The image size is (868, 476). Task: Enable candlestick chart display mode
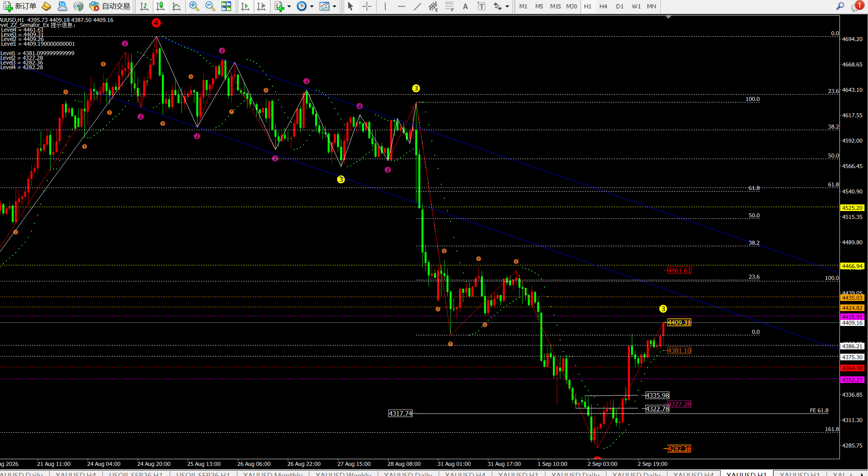point(160,6)
